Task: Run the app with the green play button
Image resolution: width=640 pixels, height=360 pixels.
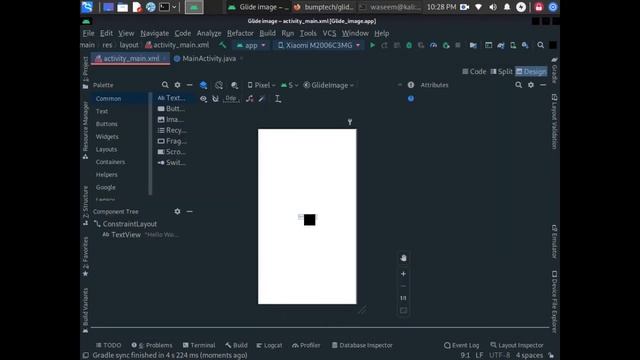Action: click(x=372, y=45)
